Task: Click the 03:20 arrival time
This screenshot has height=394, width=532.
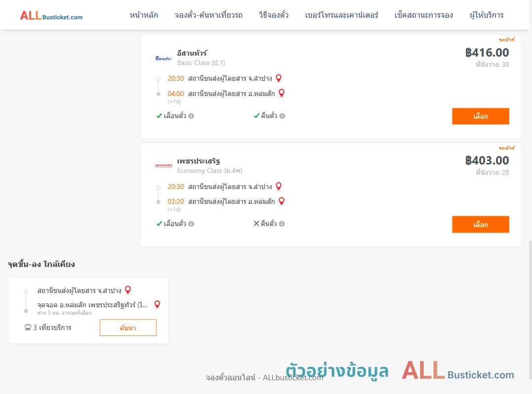Action: tap(176, 201)
